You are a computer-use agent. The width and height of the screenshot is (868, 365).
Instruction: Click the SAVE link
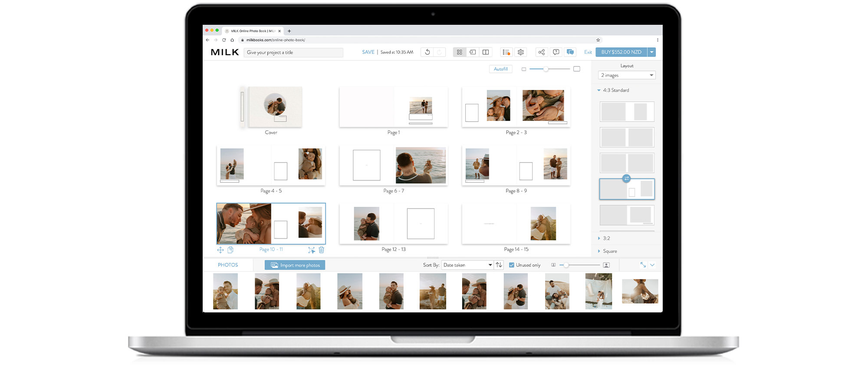(x=368, y=52)
